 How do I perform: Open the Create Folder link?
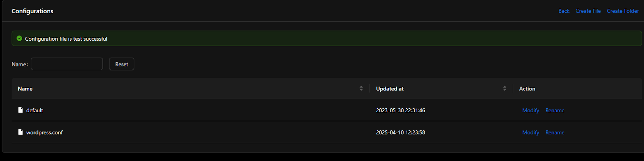point(623,11)
